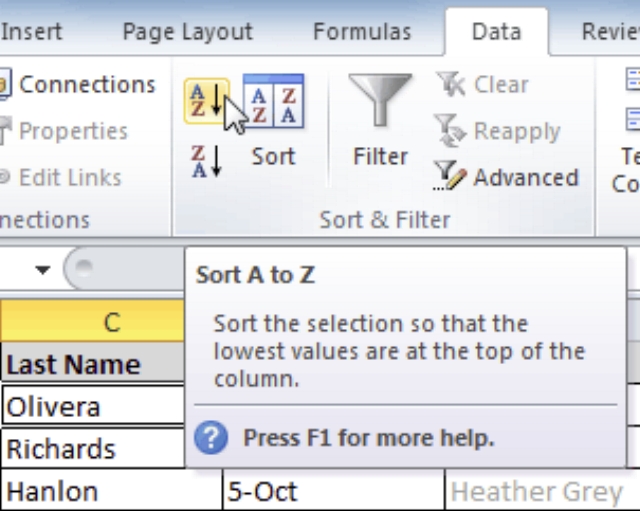The height and width of the screenshot is (511, 640).
Task: Expand the Name Box dropdown arrow
Action: (42, 270)
